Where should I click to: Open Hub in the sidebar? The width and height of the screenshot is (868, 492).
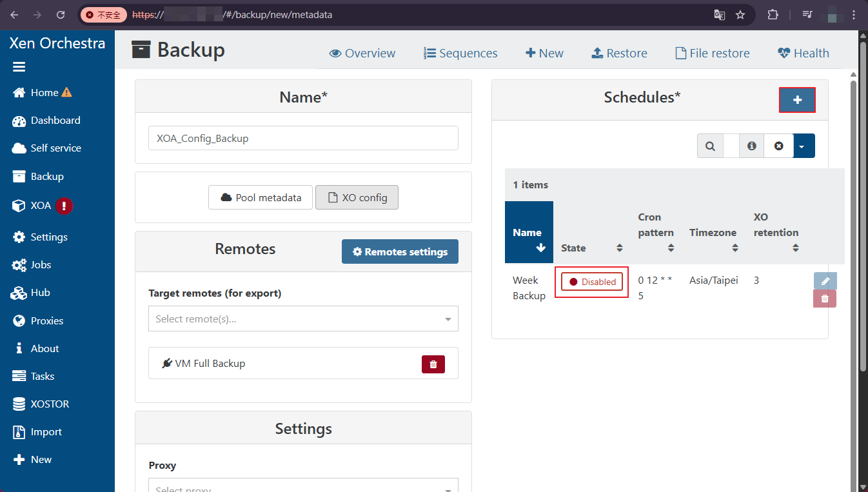coord(32,293)
